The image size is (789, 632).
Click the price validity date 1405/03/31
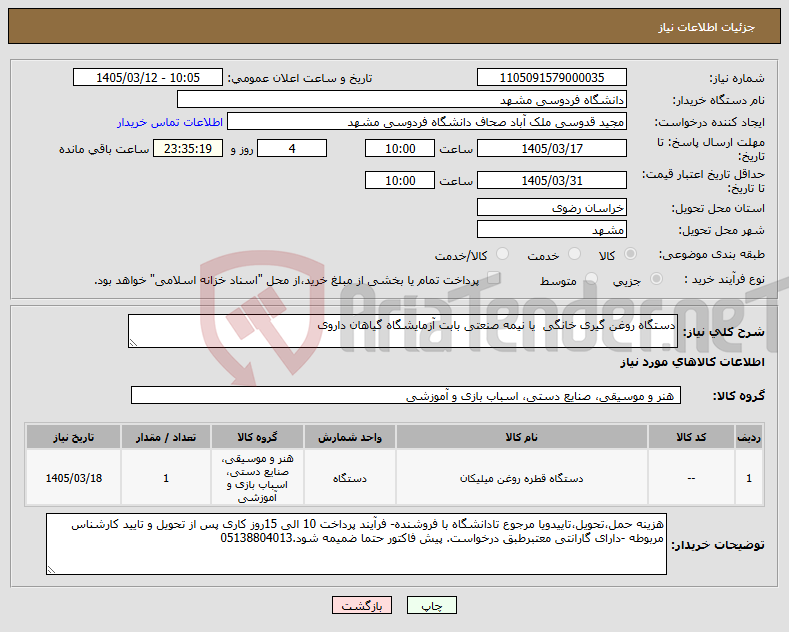click(551, 180)
